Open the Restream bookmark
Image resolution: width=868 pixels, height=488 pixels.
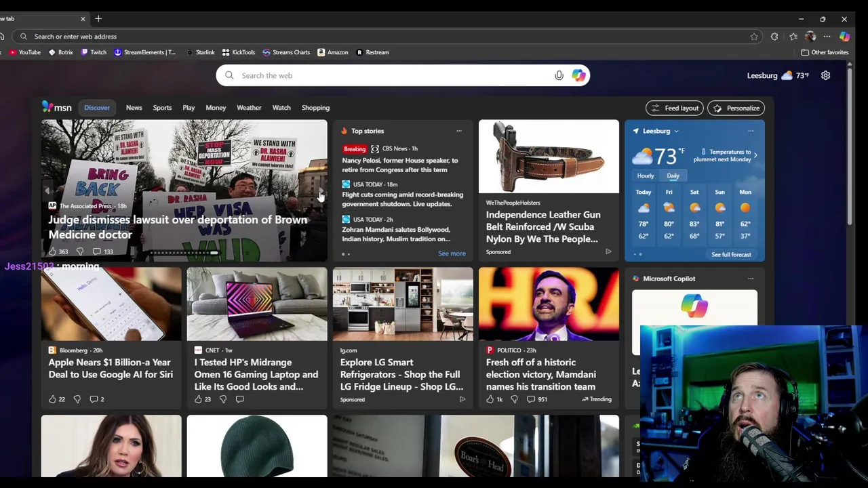[373, 52]
